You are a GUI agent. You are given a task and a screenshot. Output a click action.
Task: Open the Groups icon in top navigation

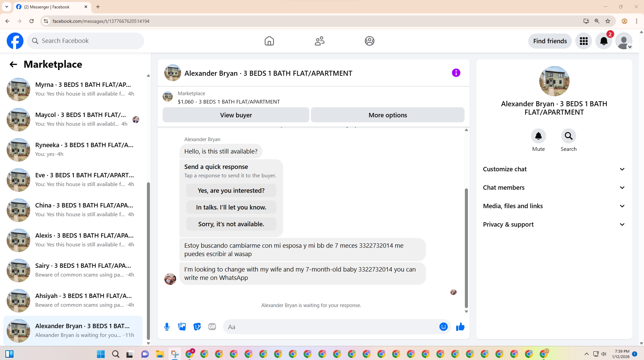[x=369, y=41]
